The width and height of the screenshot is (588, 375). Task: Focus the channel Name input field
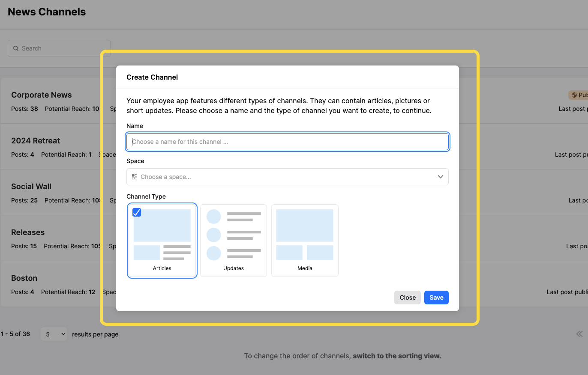point(288,142)
